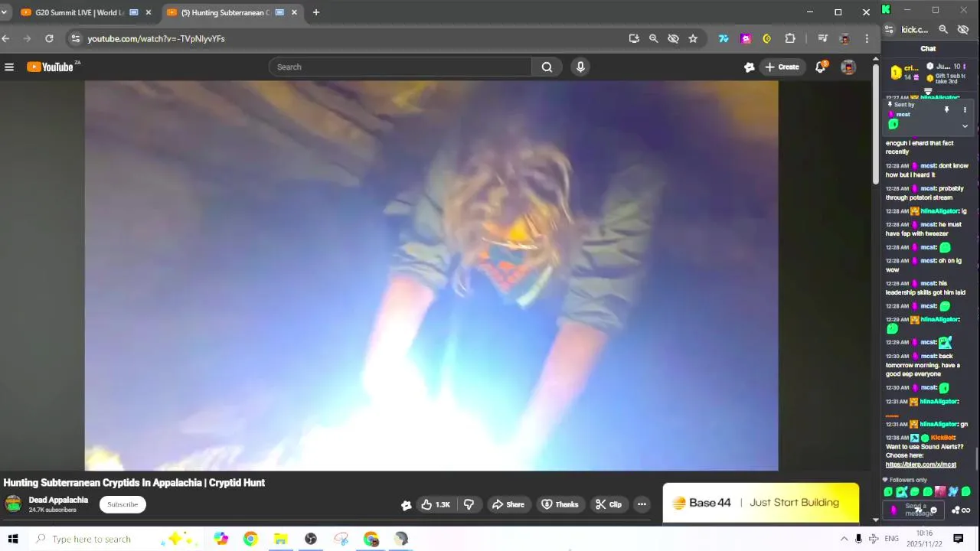
Task: Open the Base 44 Just Start Building ad
Action: click(x=761, y=503)
